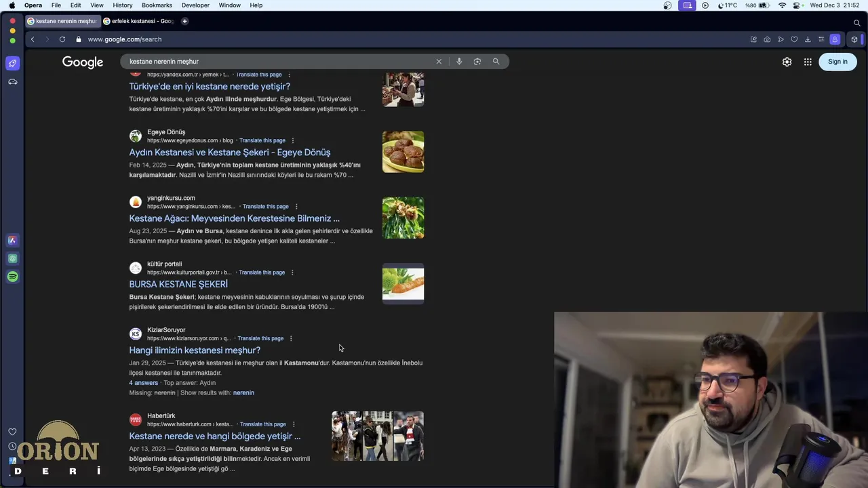Start voice search with microphone icon
Image resolution: width=868 pixels, height=488 pixels.
tap(459, 62)
